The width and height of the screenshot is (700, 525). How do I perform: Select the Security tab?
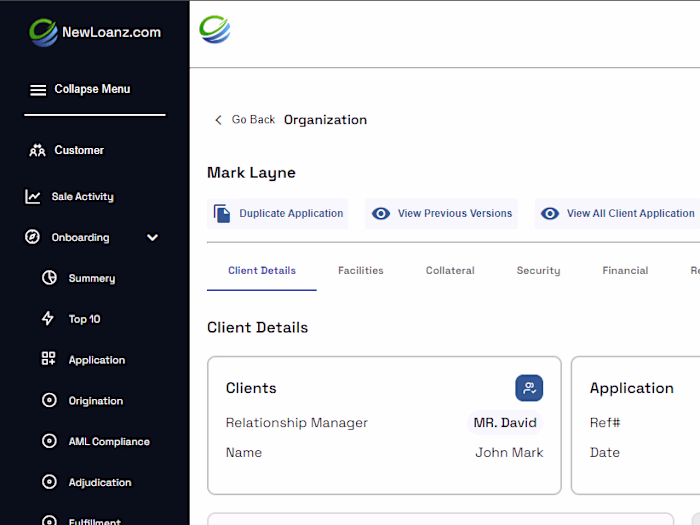(x=538, y=271)
